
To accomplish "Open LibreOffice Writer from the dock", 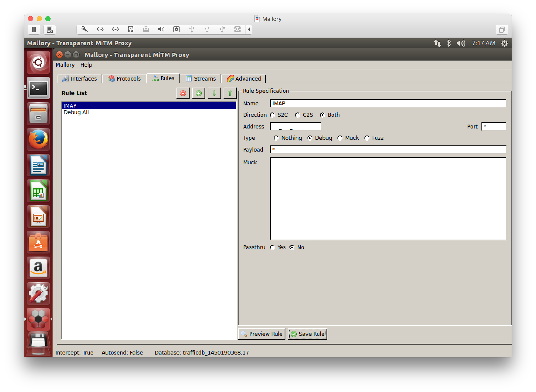I will tap(38, 165).
